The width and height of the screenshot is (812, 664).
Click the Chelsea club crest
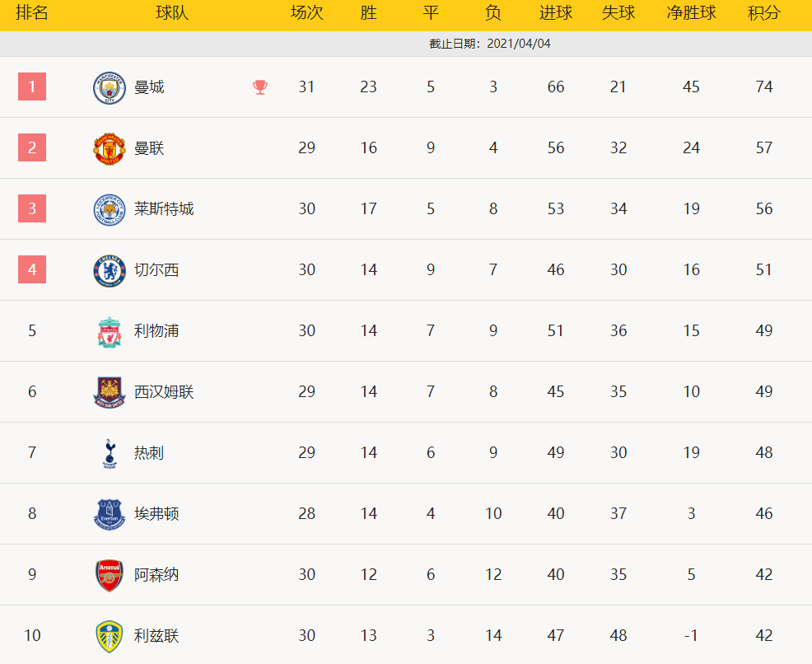point(109,270)
